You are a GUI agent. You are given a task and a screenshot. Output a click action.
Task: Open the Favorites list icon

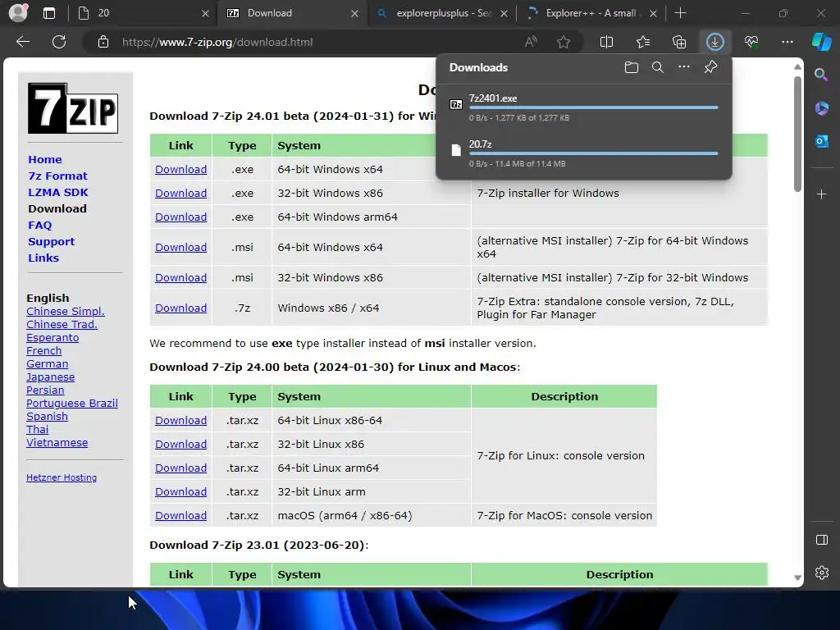coord(643,42)
